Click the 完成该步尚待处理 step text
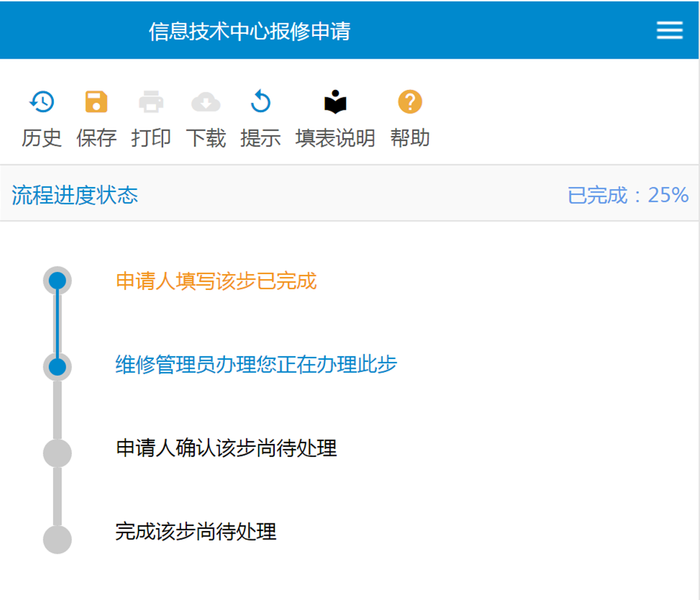Screen dimensions: 700x600 (x=196, y=532)
